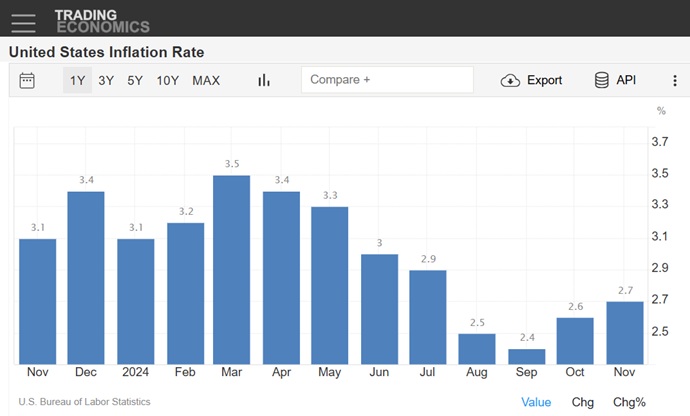Open the chart type selector icon

pos(264,80)
